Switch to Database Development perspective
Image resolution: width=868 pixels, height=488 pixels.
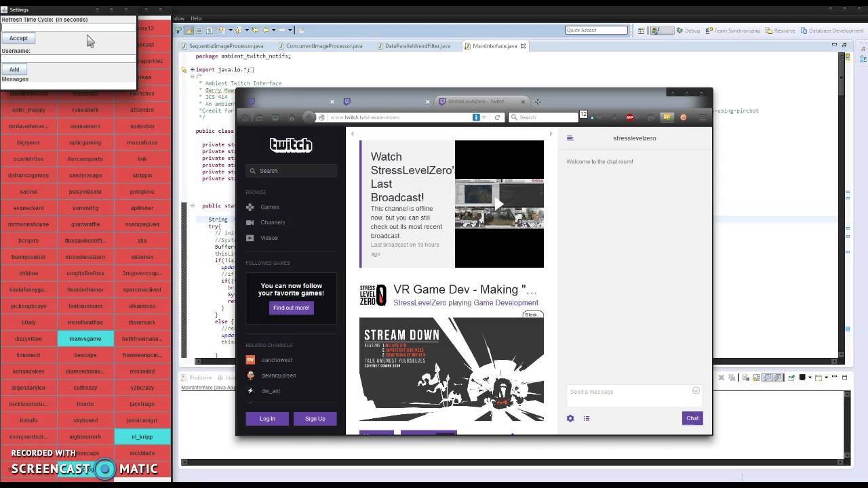[832, 30]
